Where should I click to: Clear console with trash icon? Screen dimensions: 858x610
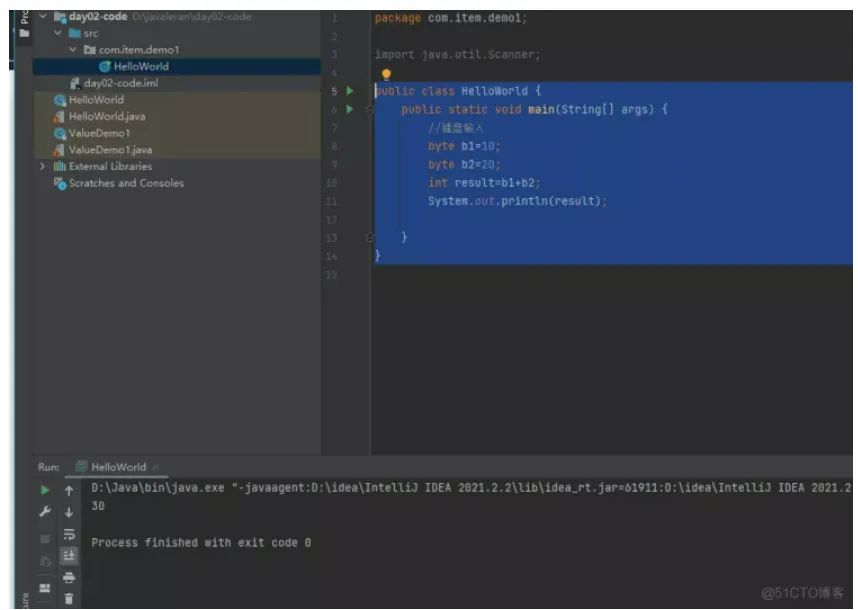coord(69,599)
